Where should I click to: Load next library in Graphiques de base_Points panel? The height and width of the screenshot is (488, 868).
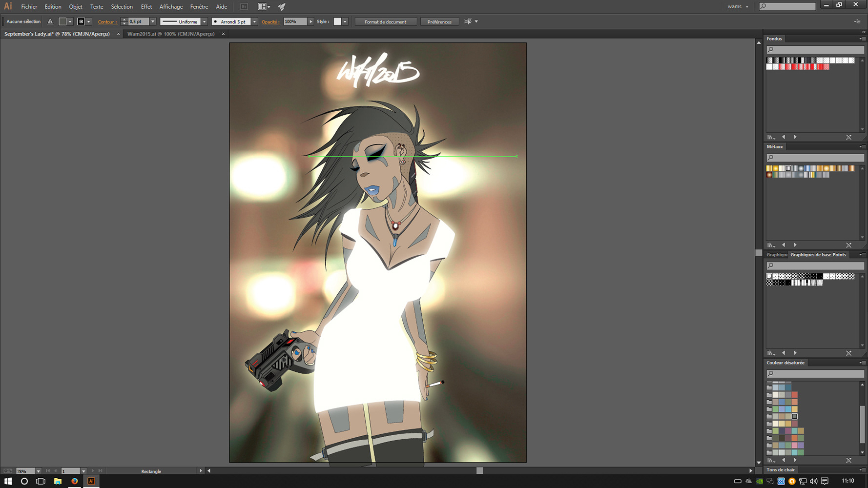[x=795, y=353]
